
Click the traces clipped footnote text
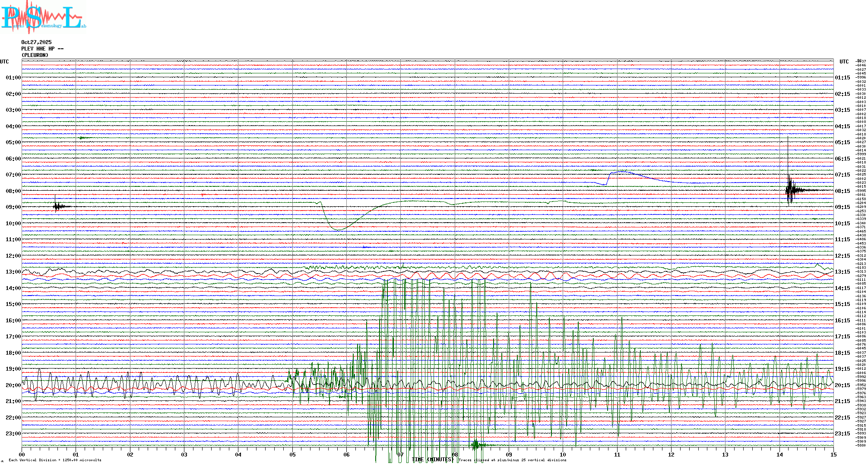(x=512, y=460)
